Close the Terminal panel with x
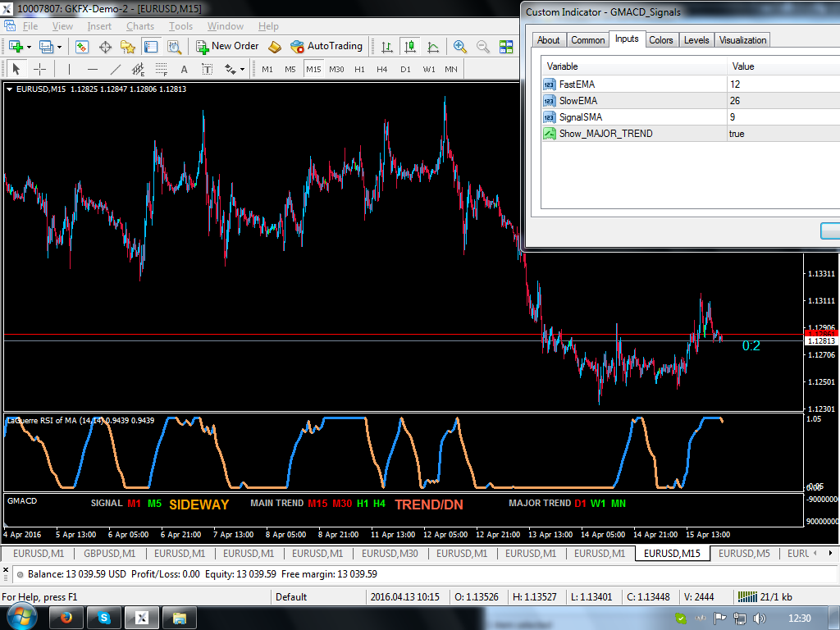 click(x=6, y=570)
